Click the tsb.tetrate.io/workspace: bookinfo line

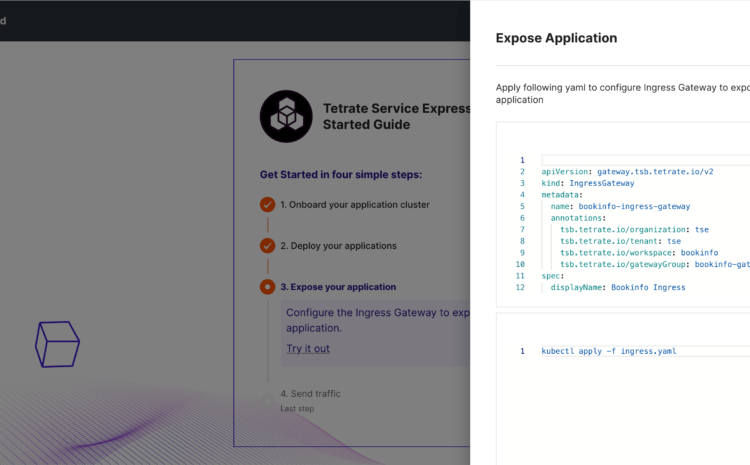point(639,252)
